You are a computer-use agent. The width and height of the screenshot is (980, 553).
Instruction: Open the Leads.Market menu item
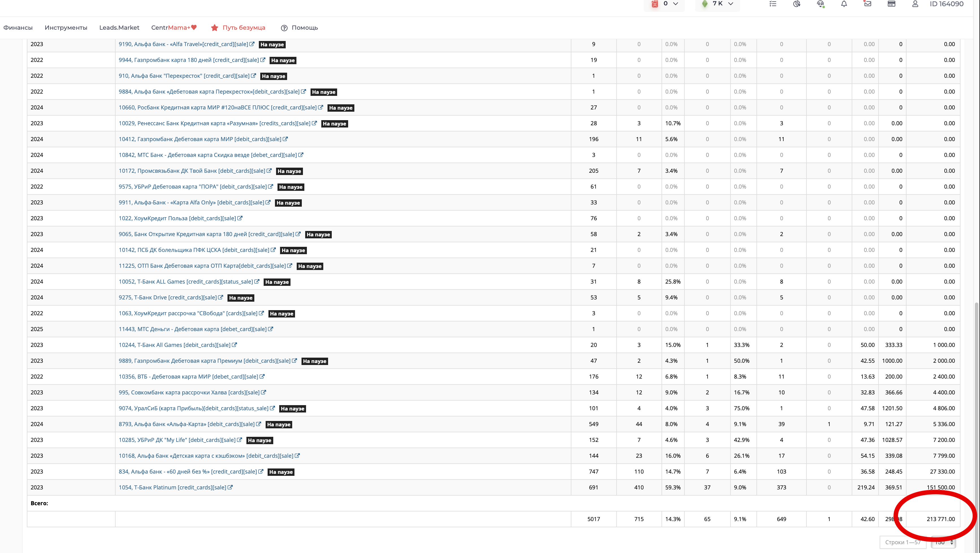pyautogui.click(x=119, y=27)
